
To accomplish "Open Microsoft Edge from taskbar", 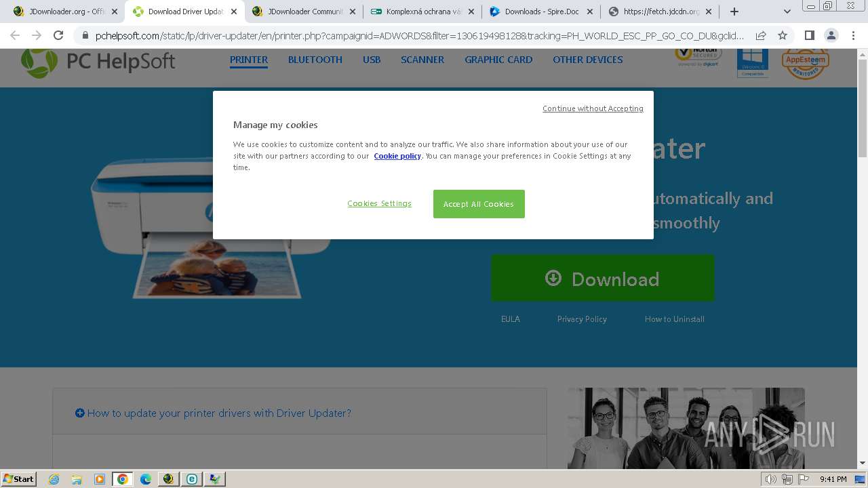I will (146, 479).
